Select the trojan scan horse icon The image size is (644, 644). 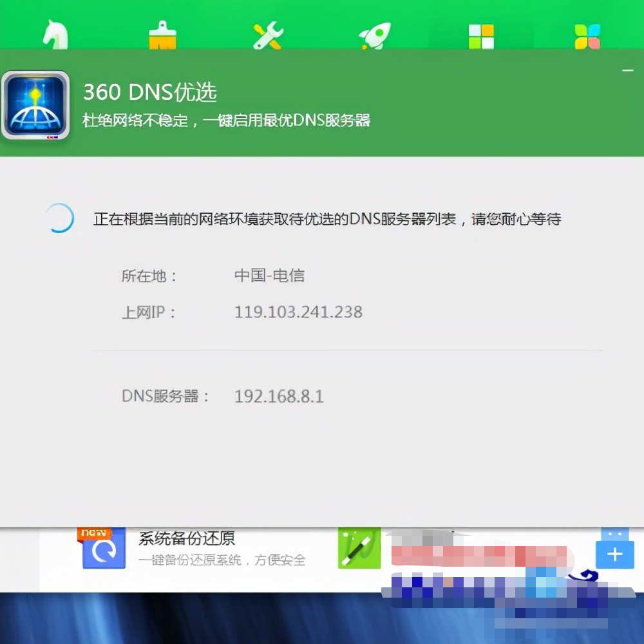(55, 33)
